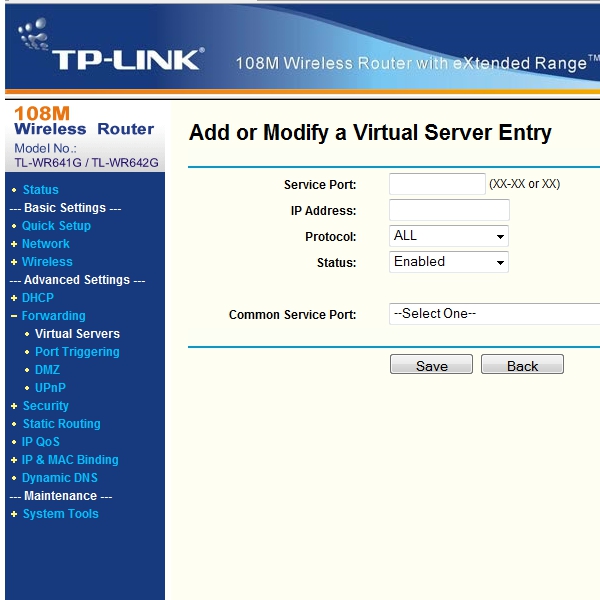Screen dimensions: 600x600
Task: Click the Basic Settings section header
Action: tap(65, 208)
